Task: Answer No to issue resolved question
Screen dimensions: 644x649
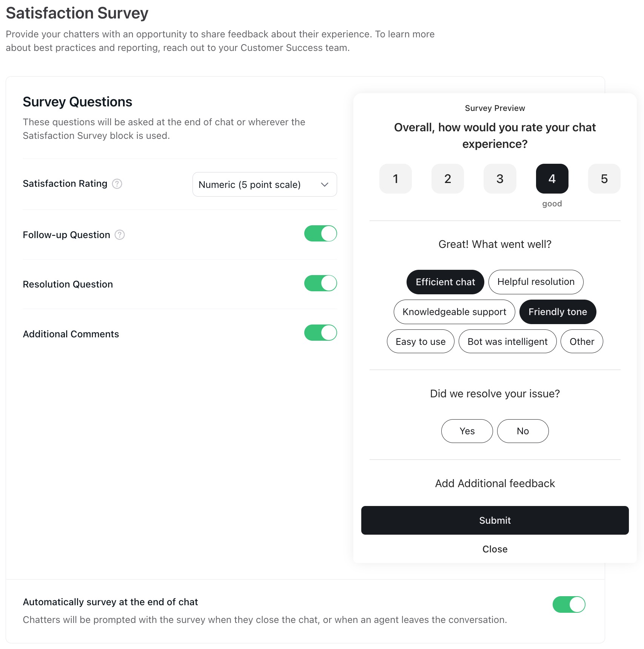Action: click(523, 431)
